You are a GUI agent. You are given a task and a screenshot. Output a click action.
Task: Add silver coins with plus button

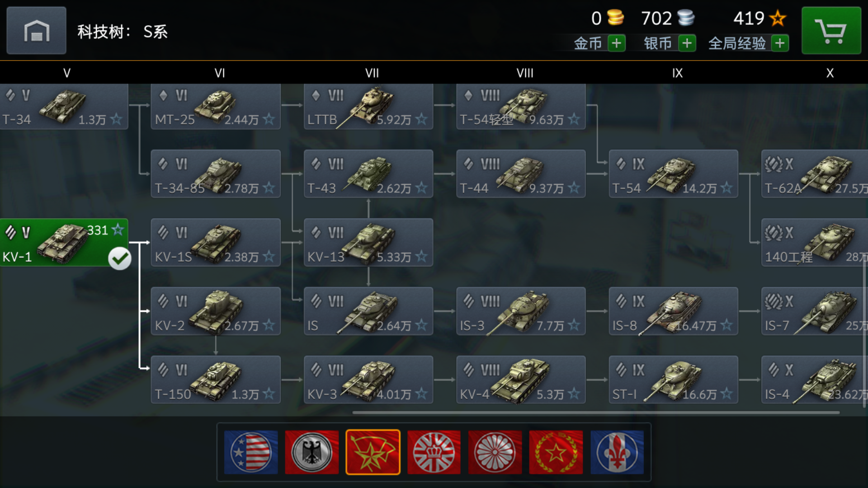tap(687, 43)
